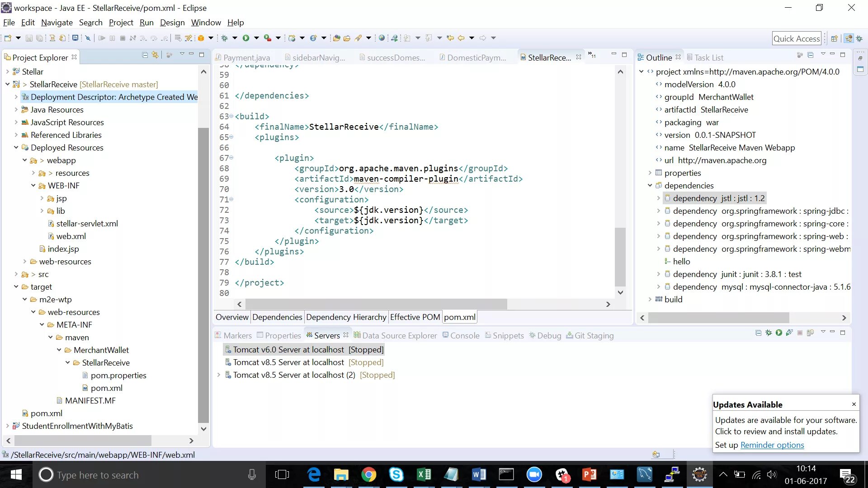Collapse the WEB-INF folder in tree
868x488 pixels.
33,185
